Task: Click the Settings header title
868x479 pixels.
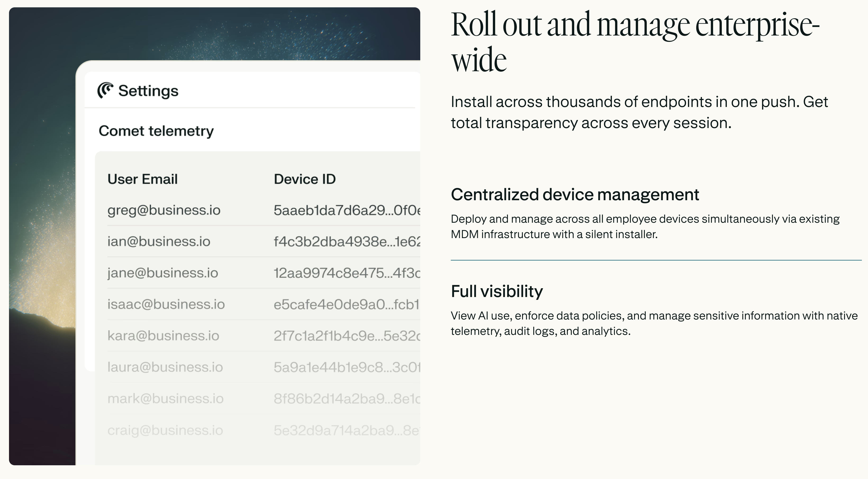Action: point(148,91)
